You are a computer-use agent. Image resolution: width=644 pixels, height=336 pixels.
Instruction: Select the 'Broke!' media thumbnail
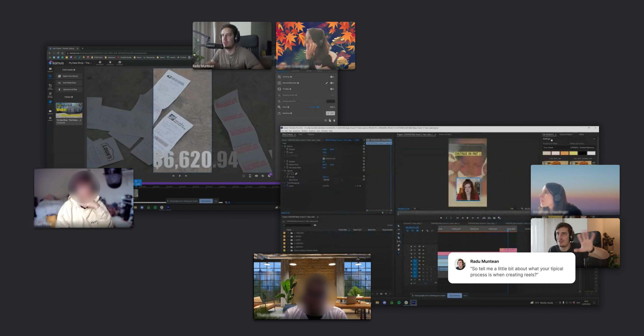coord(69,110)
